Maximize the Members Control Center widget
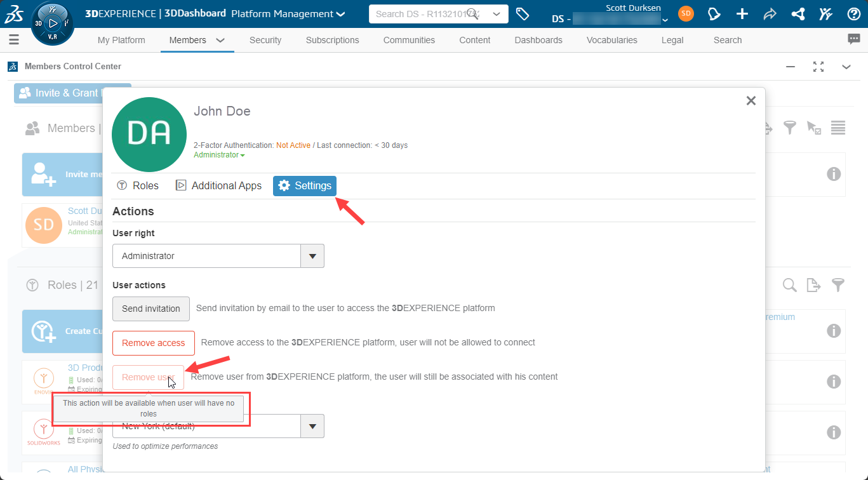Screen dimensions: 868x480 818,67
